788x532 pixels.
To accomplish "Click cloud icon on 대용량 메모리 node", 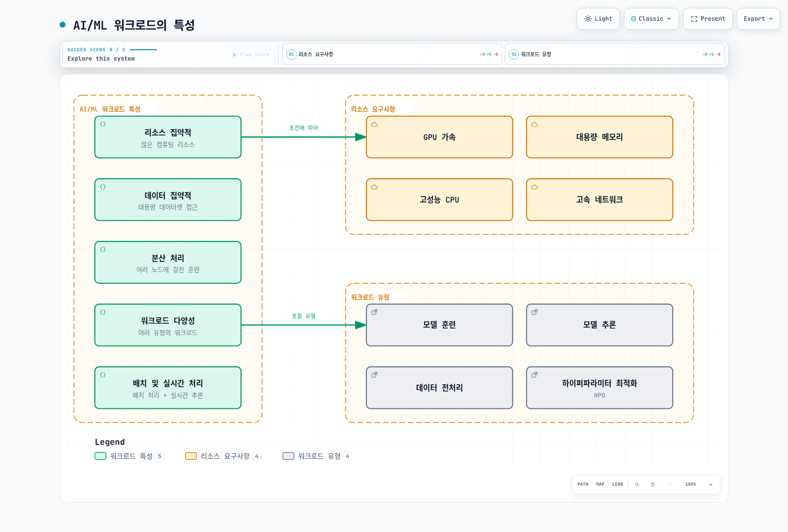I will (x=534, y=124).
